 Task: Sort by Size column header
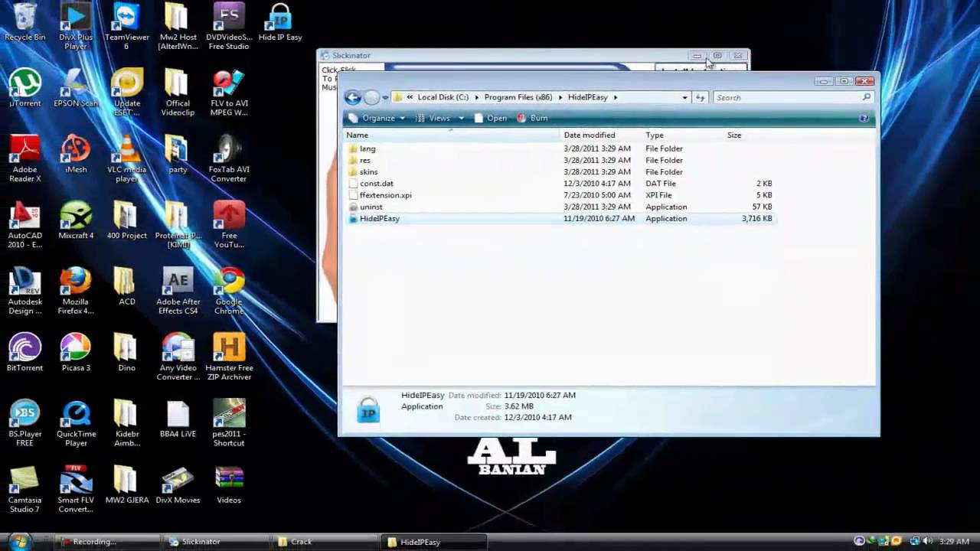click(750, 135)
